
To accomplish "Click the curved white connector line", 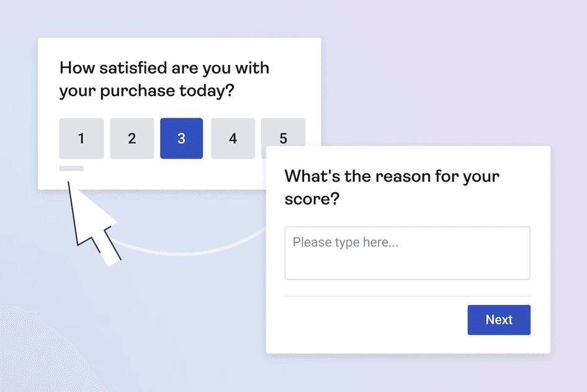I will click(186, 252).
